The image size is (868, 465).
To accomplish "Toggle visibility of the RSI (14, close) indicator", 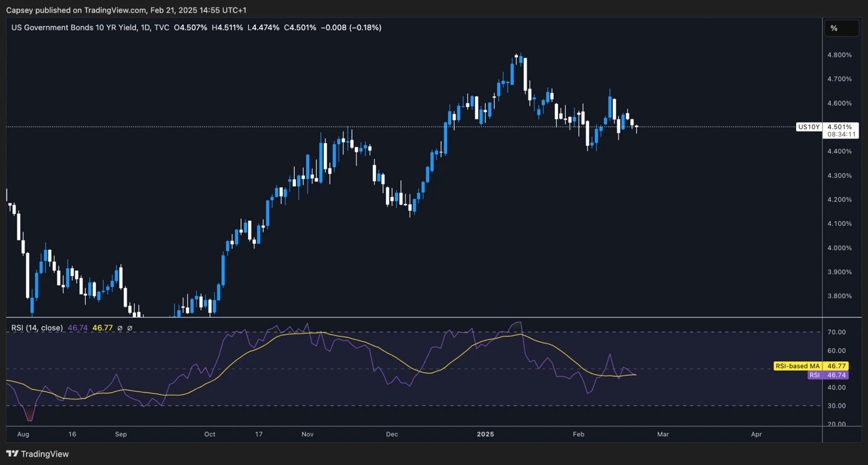I will [x=36, y=328].
